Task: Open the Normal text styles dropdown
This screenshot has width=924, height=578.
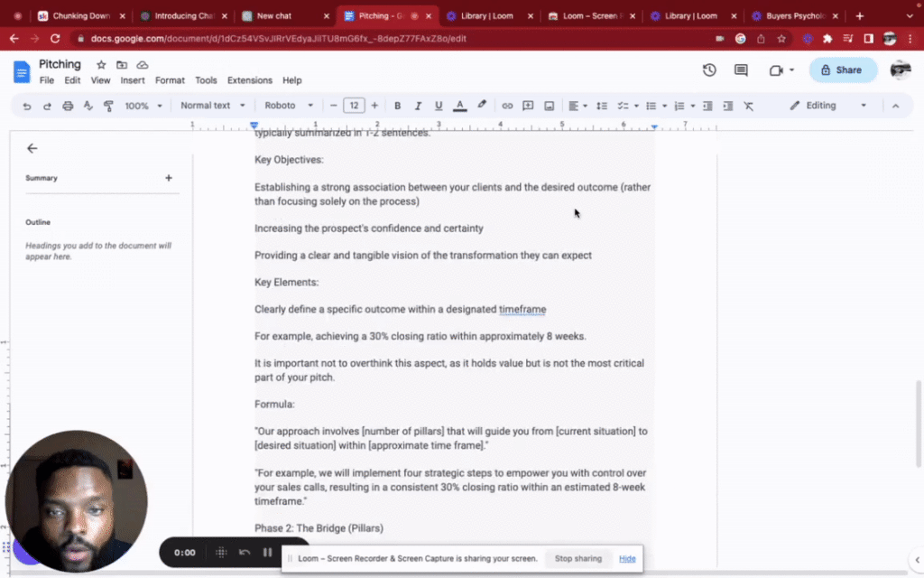Action: 212,106
